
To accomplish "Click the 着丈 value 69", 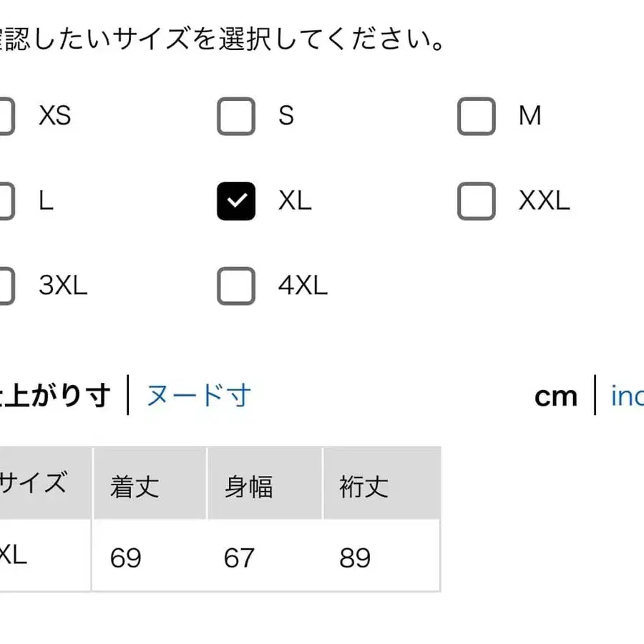I will click(x=125, y=557).
